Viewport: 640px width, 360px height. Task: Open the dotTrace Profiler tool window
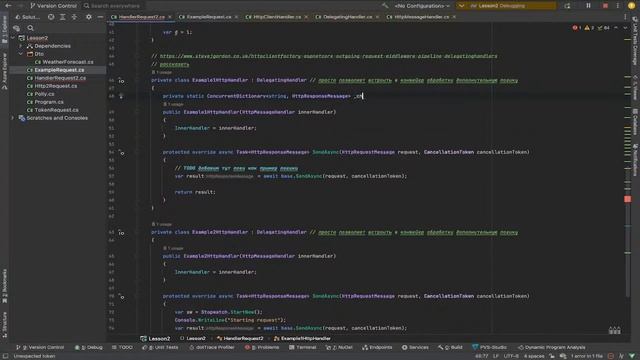click(x=211, y=347)
